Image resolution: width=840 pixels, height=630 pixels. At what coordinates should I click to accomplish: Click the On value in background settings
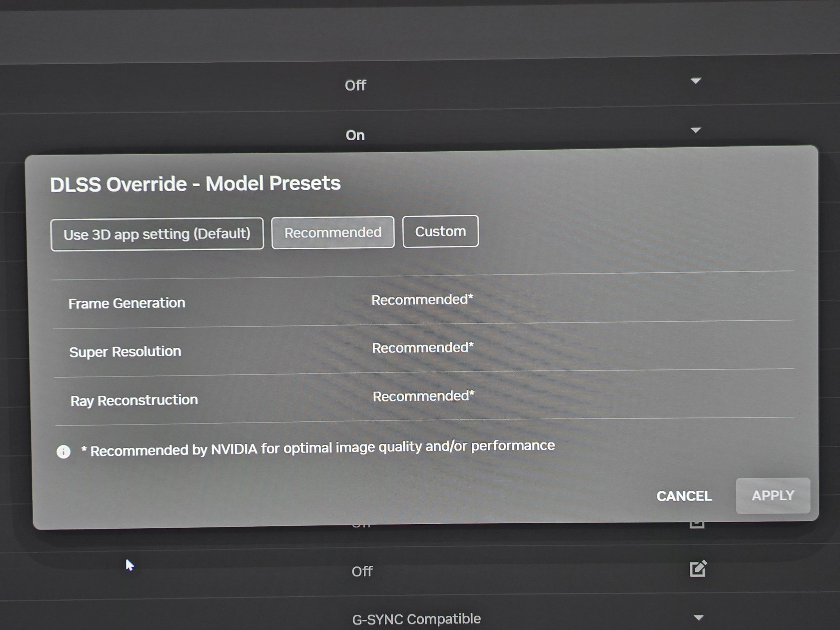(355, 135)
